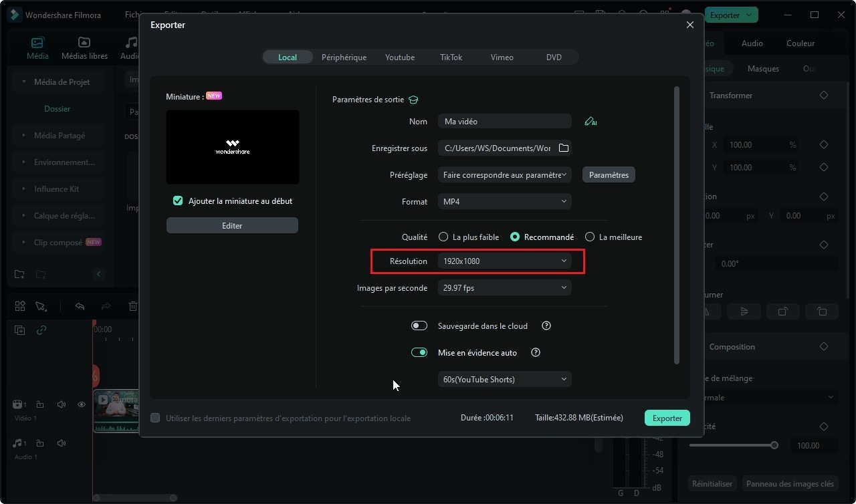
Task: Open the folder browser for save location
Action: pos(564,148)
